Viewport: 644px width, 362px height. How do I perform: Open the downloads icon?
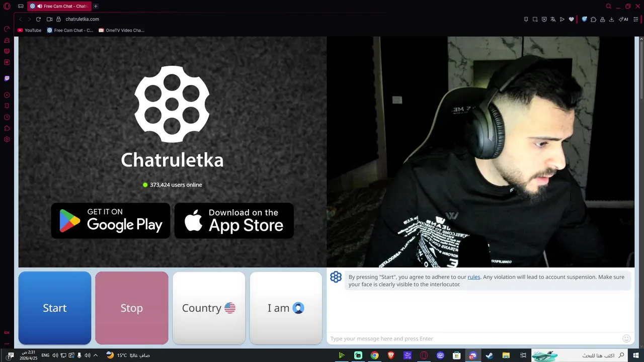(x=611, y=19)
